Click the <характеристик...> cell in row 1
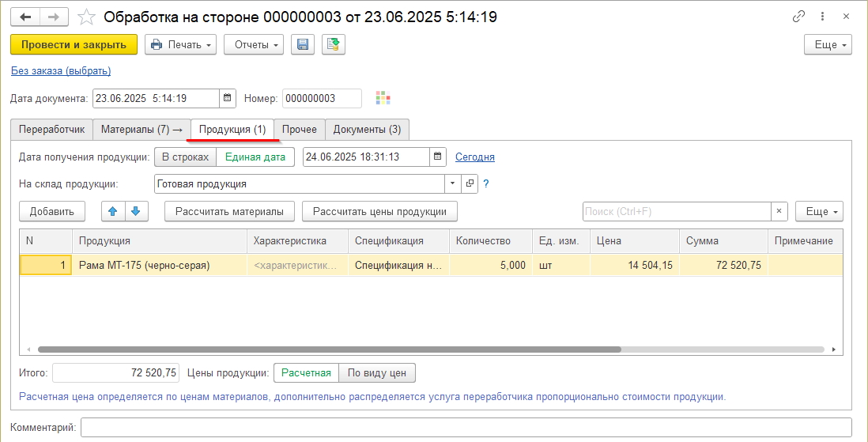Screen dimensions: 868x442 298,266
